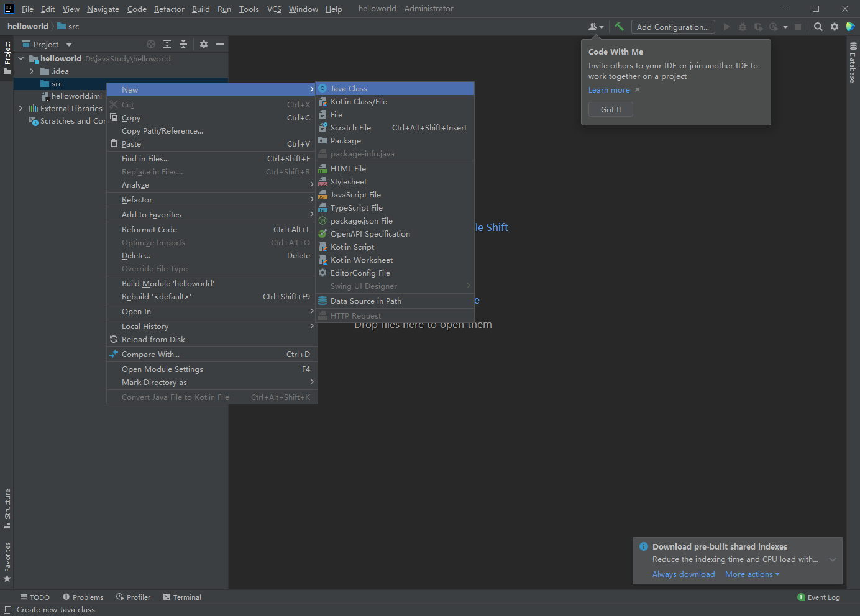
Task: Open the Terminal tool window tab
Action: pos(182,597)
